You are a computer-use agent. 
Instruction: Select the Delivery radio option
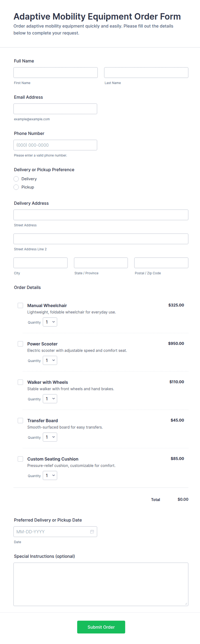pyautogui.click(x=16, y=179)
